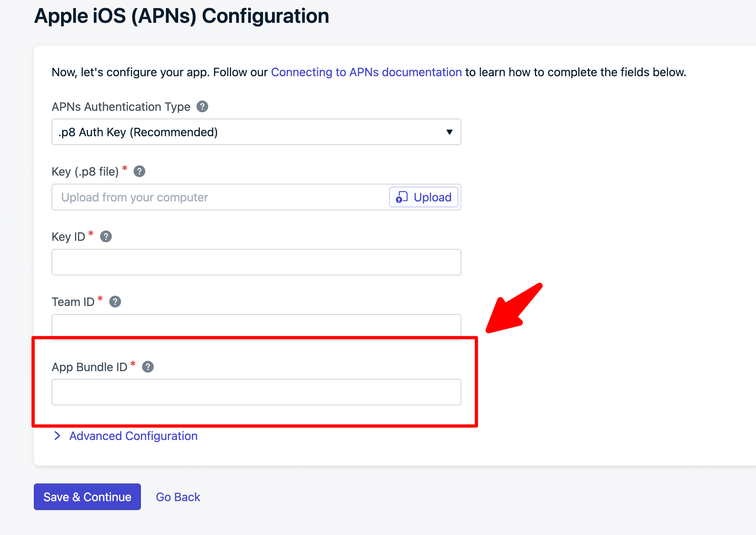Open the Connecting to APNs documentation link
This screenshot has width=756, height=535.
point(366,72)
